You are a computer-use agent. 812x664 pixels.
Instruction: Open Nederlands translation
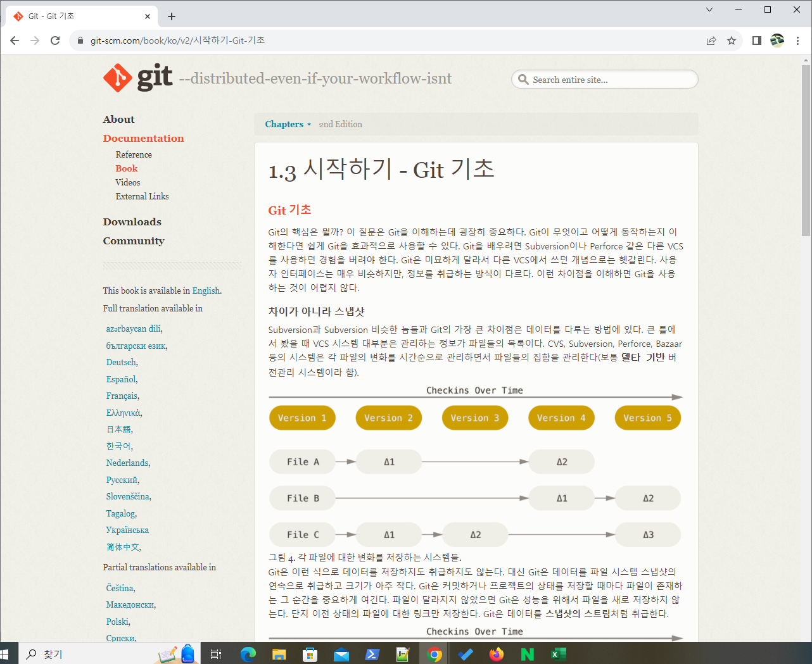tap(127, 463)
